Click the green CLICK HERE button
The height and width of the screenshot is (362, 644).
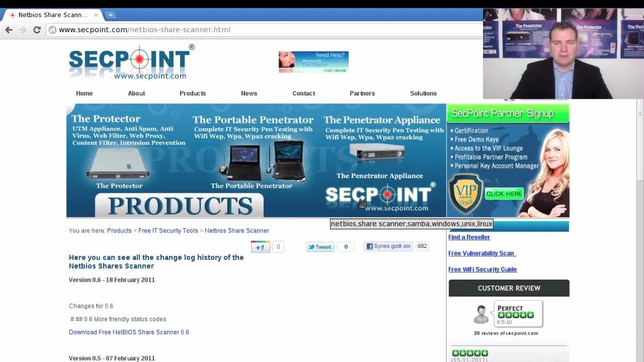click(504, 193)
